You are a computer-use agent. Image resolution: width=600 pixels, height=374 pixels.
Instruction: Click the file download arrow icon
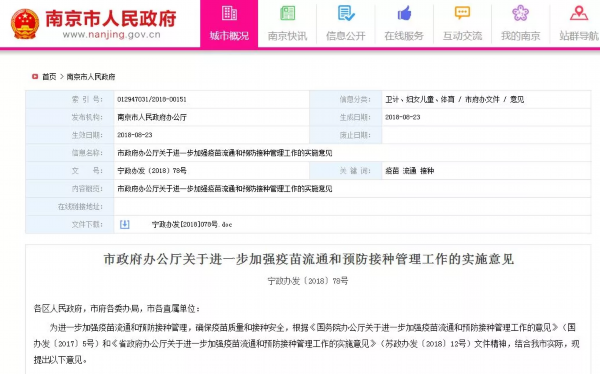[124, 224]
